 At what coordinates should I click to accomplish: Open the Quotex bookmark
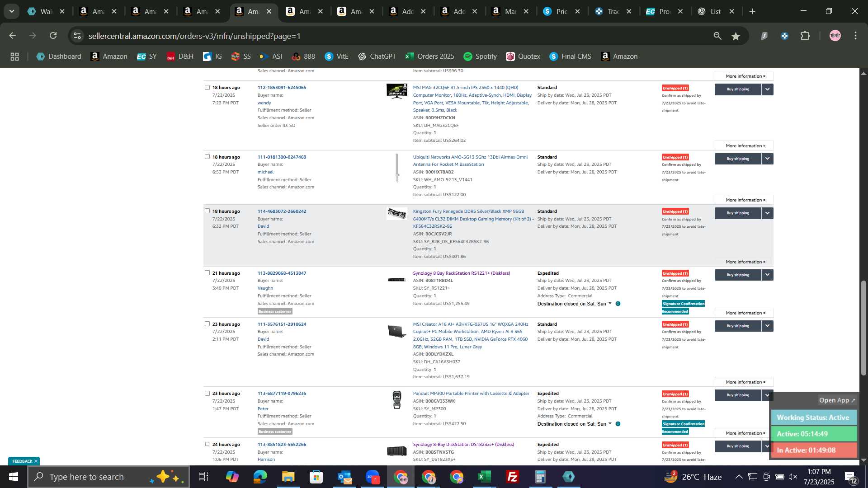pyautogui.click(x=523, y=56)
